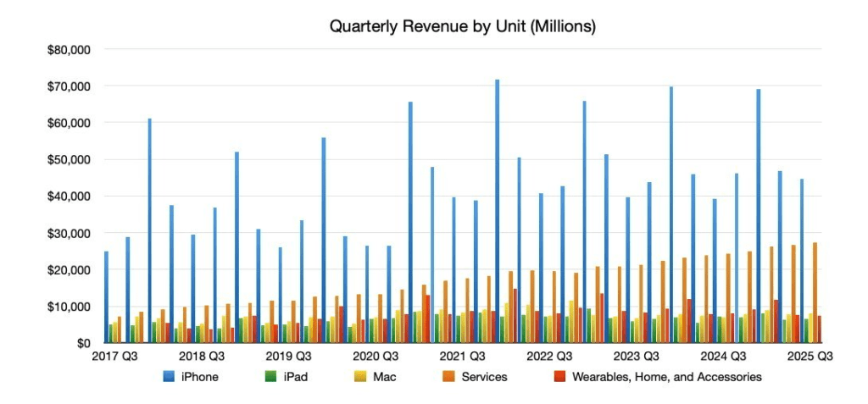Click the $40,000 y-axis label
The width and height of the screenshot is (868, 404).
(70, 196)
